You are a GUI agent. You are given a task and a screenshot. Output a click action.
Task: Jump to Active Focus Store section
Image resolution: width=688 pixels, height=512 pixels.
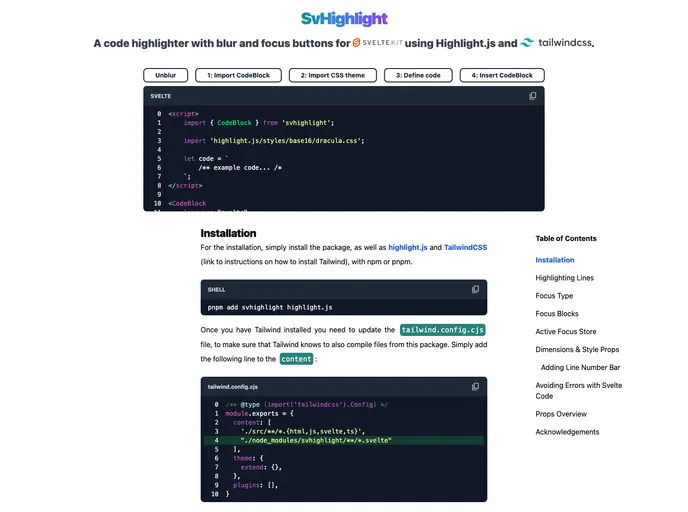[566, 332]
